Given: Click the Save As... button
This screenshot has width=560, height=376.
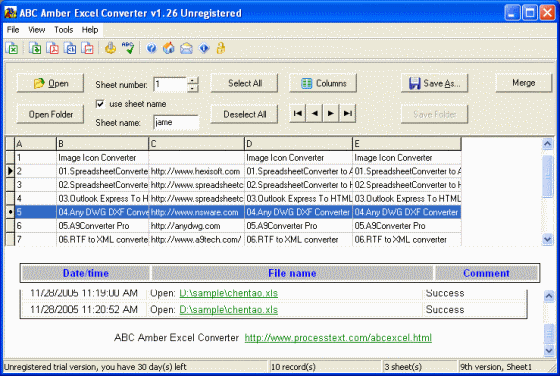Looking at the screenshot, I should pos(434,83).
